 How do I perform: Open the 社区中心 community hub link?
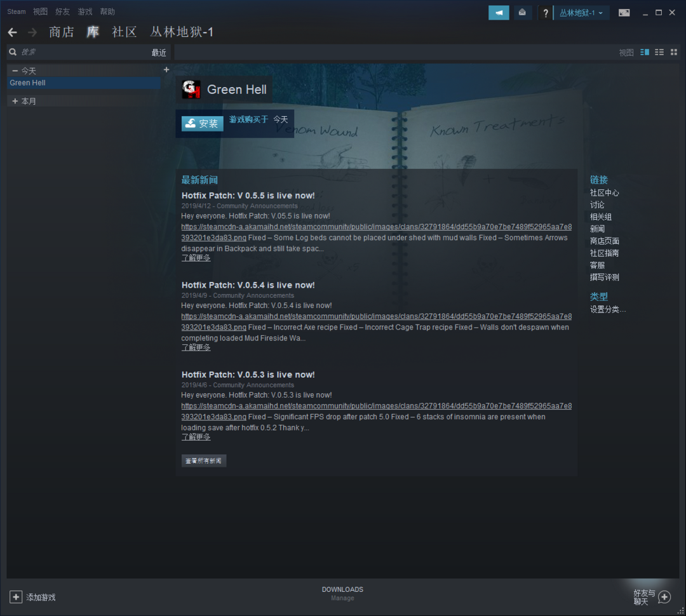coord(604,193)
